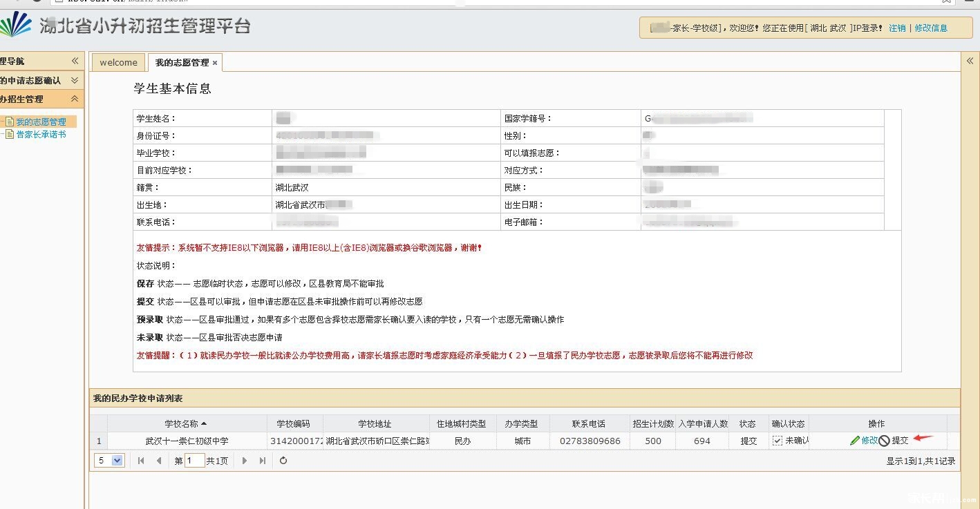Click the green pencil 修改 edit icon
This screenshot has height=509, width=980.
[x=855, y=441]
